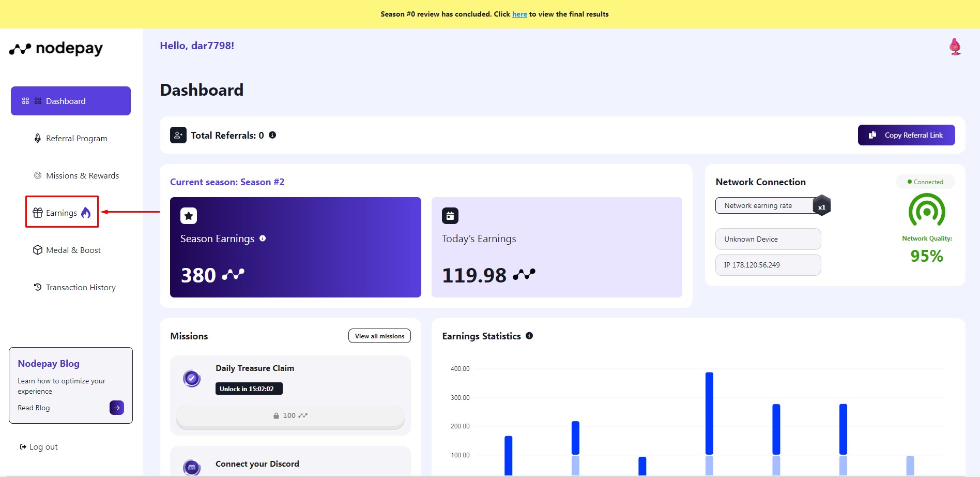Click the history clock icon beside Transaction History

point(38,287)
